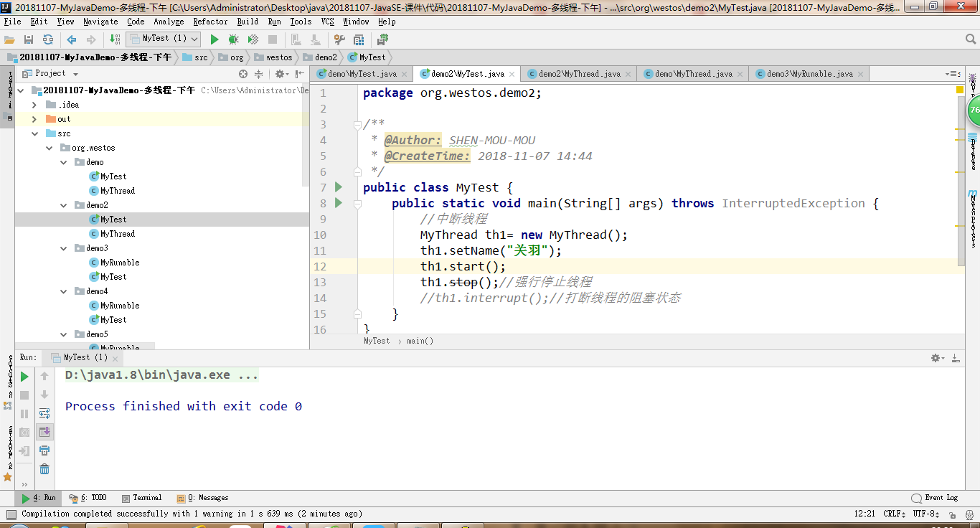Toggle scroll to end in Run console
Image resolution: width=980 pixels, height=528 pixels.
pyautogui.click(x=44, y=432)
